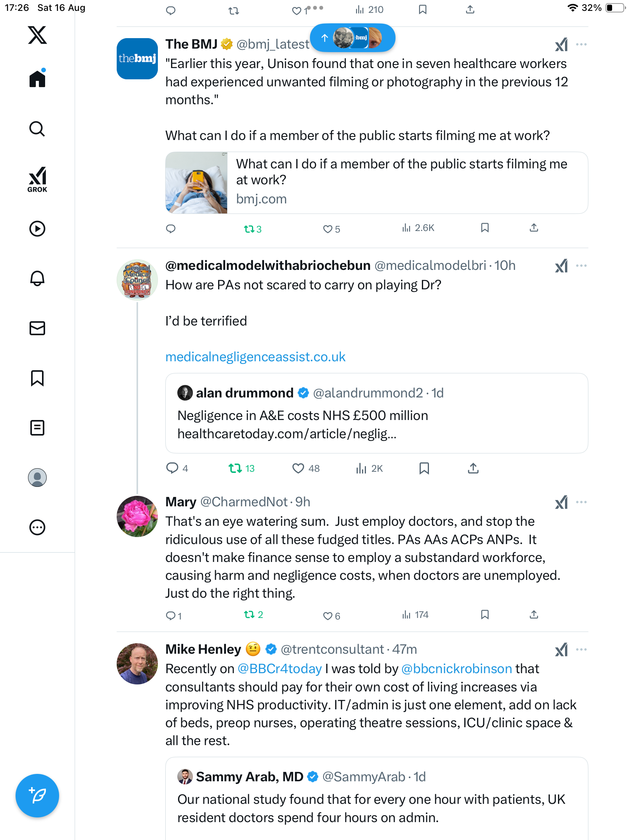The image size is (630, 840).
Task: Open more options on The BMJ post
Action: 581,44
